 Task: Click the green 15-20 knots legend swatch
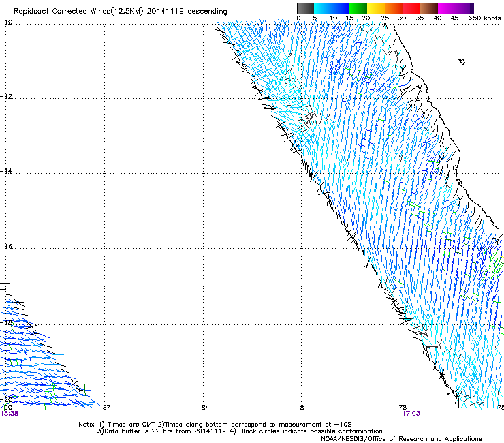358,8
